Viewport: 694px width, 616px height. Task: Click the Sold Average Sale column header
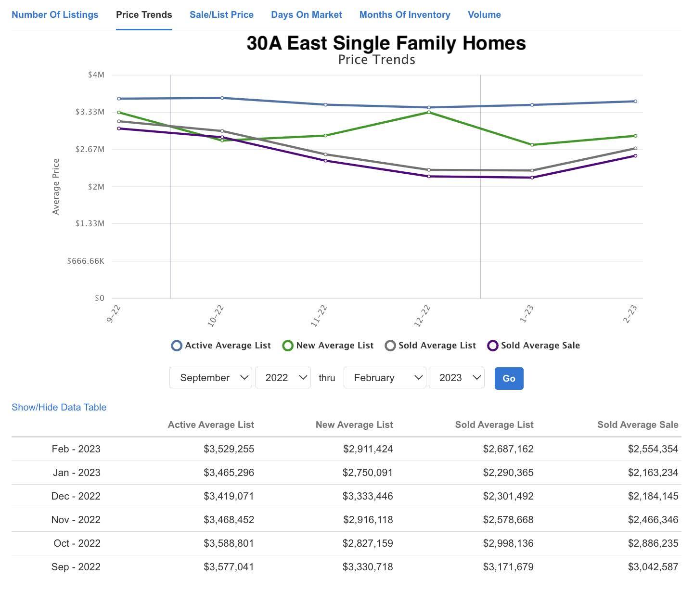coord(638,425)
